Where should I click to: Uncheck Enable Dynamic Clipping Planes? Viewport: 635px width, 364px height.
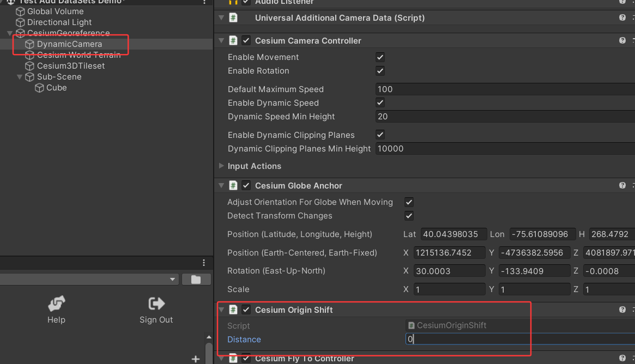(380, 135)
